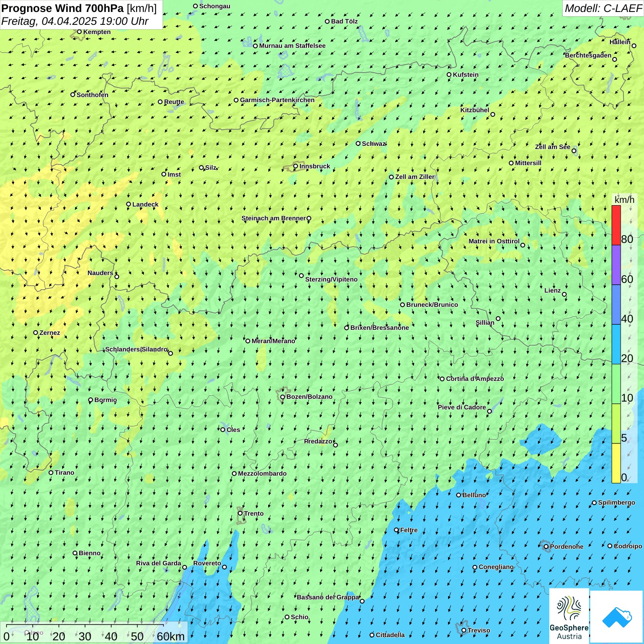Click the Kufstein label
644x644 pixels.
click(466, 75)
